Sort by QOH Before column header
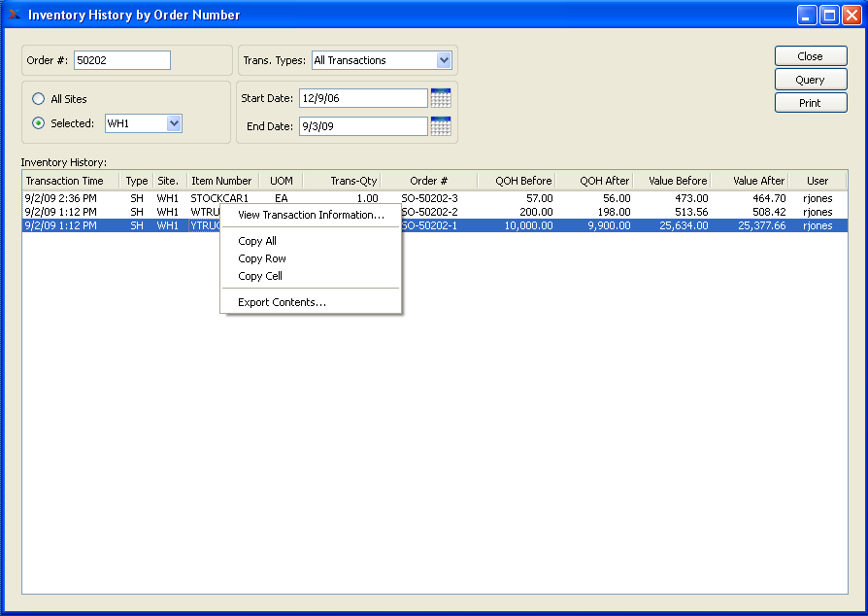 pyautogui.click(x=516, y=181)
